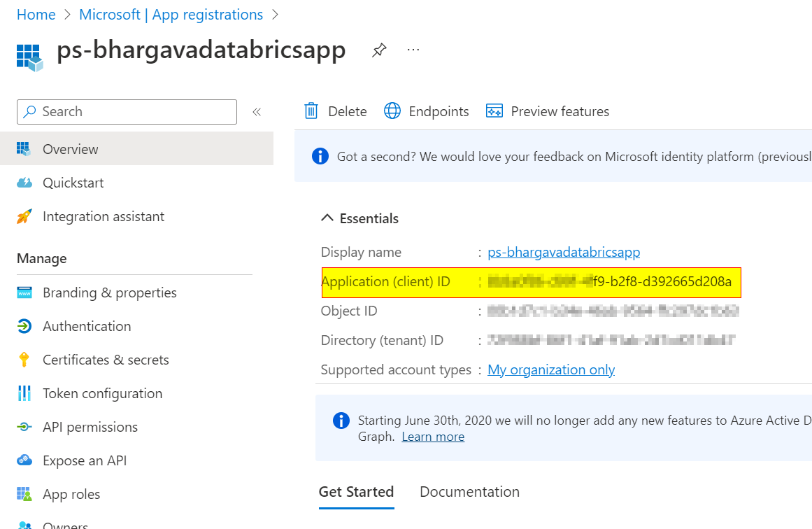Image resolution: width=812 pixels, height=529 pixels.
Task: Switch to the Documentation tab
Action: pos(470,492)
